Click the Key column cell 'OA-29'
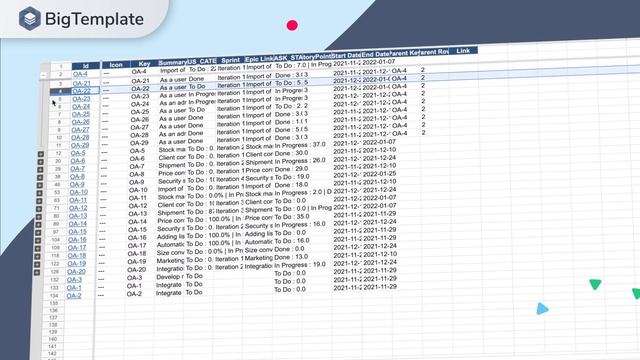Image resolution: width=640 pixels, height=360 pixels. click(x=139, y=143)
